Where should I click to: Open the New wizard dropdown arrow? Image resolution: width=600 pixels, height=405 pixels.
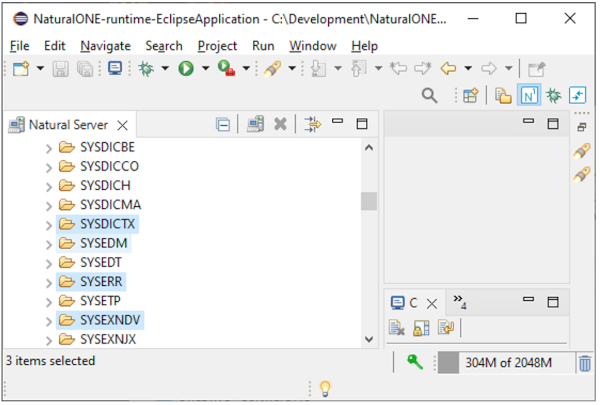click(40, 69)
